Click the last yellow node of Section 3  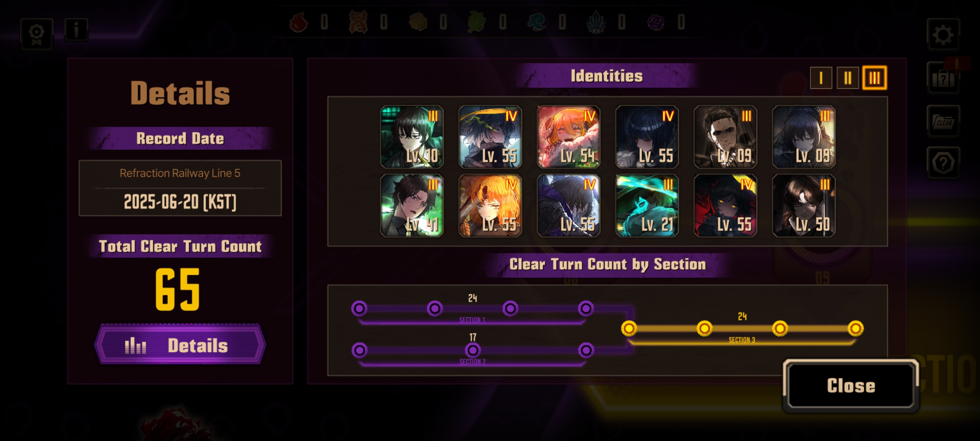pos(855,328)
